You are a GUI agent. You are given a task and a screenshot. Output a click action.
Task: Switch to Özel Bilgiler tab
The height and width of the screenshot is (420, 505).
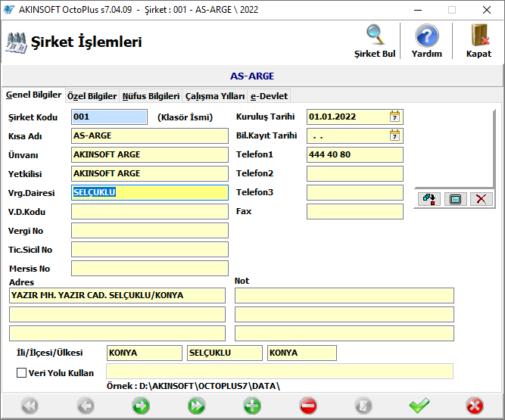(x=92, y=96)
